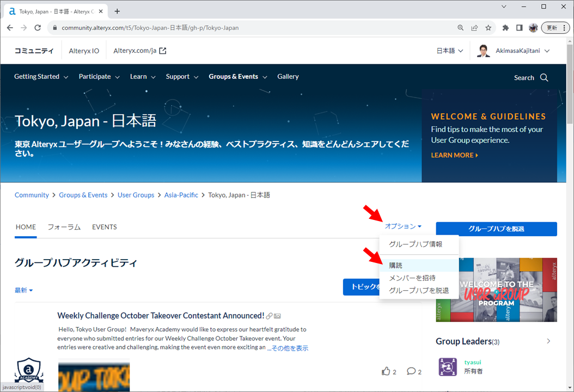Expand the Getting Started menu
Image resolution: width=574 pixels, height=392 pixels.
[41, 77]
